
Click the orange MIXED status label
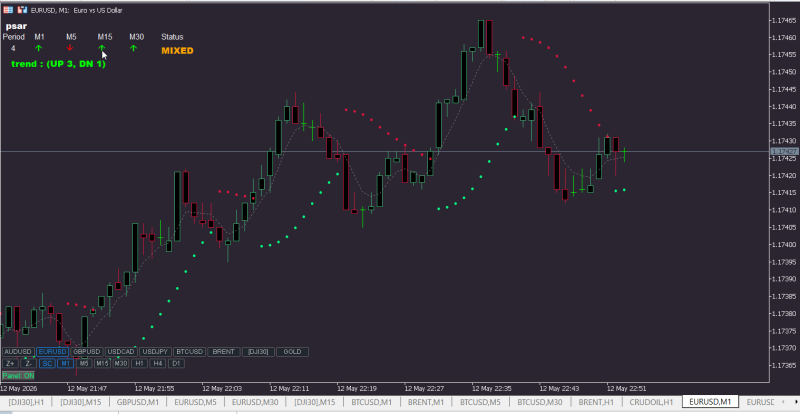click(177, 51)
